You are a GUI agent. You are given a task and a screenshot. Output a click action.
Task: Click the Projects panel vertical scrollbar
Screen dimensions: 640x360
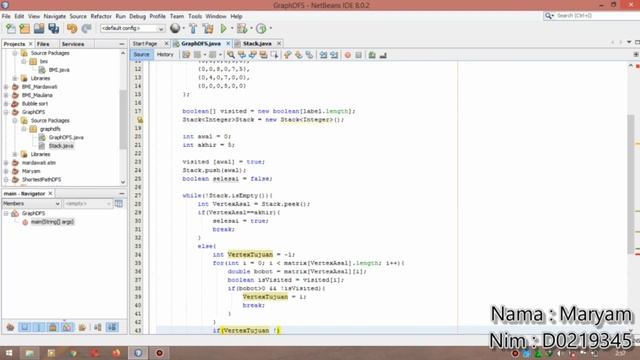123,120
